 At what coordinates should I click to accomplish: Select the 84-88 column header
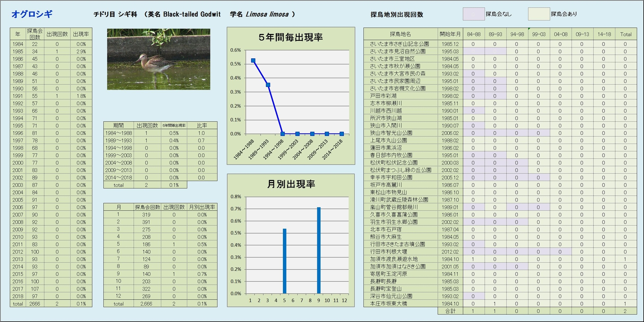pyautogui.click(x=474, y=34)
